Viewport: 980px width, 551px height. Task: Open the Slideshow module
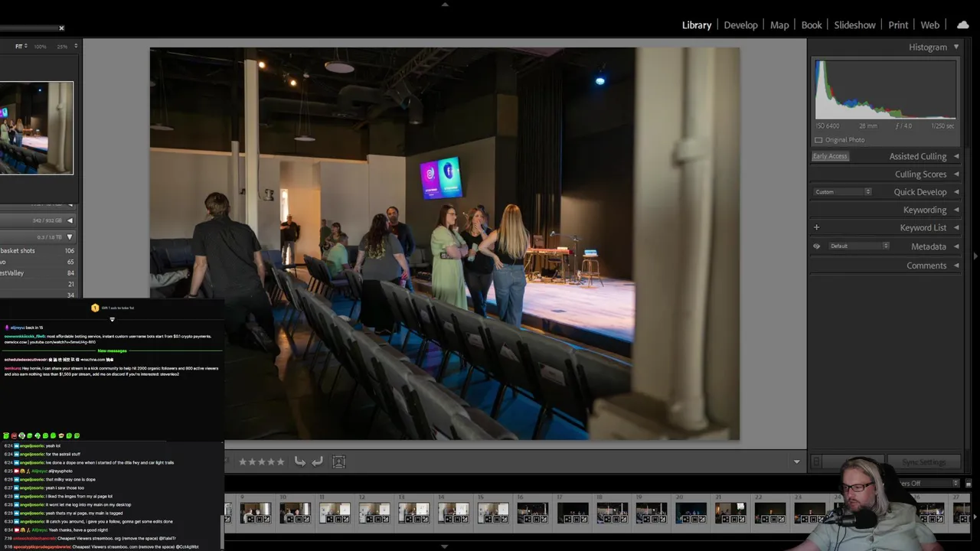click(854, 25)
